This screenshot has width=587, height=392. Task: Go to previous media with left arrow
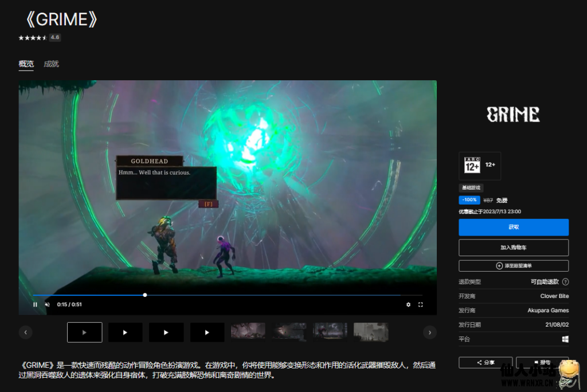25,332
